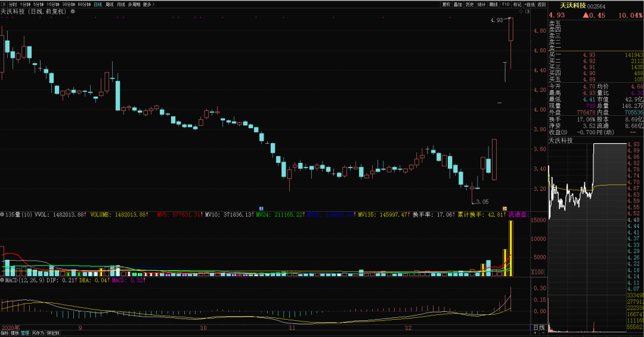Click the DIF 0.21 MACD label
Image resolution: width=644 pixels, height=337 pixels.
[x=61, y=280]
